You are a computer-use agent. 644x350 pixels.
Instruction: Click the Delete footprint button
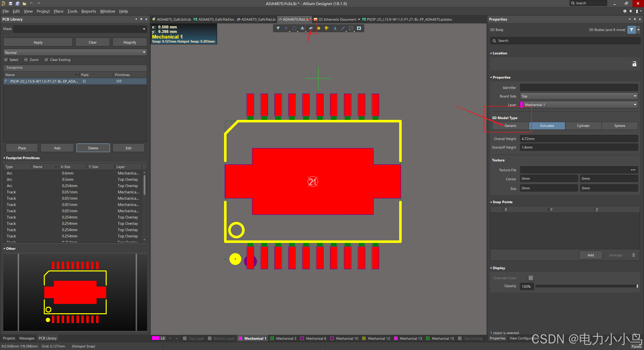[93, 148]
